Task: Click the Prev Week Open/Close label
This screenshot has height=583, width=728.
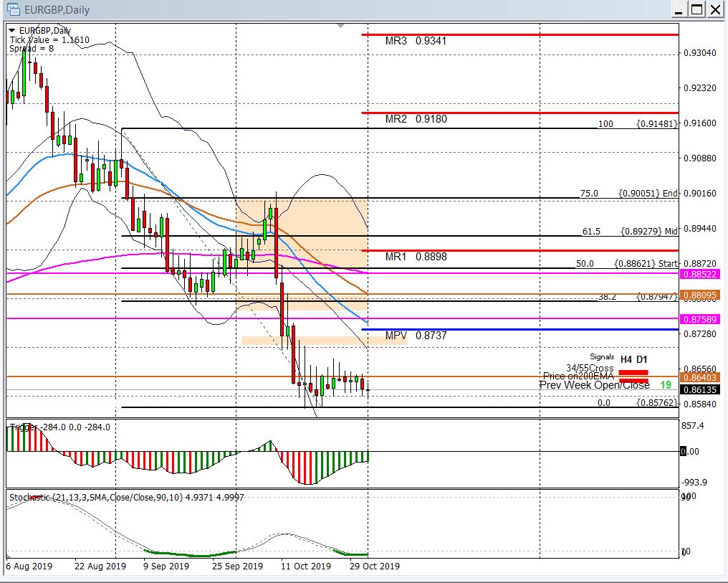Action: pos(594,385)
